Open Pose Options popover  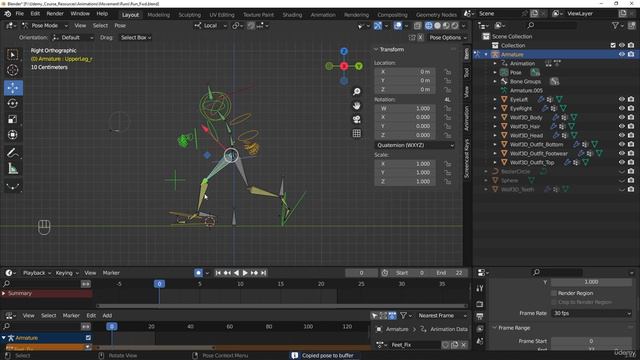pos(447,38)
